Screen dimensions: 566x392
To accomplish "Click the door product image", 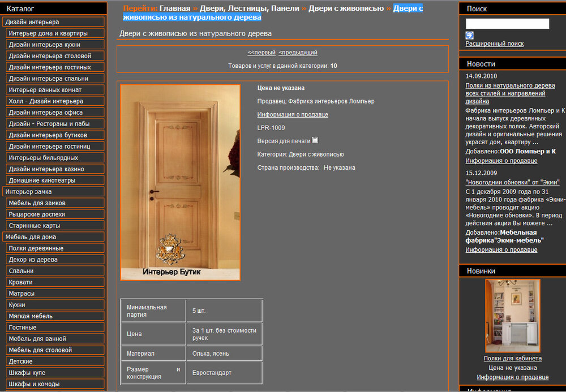I will (180, 183).
